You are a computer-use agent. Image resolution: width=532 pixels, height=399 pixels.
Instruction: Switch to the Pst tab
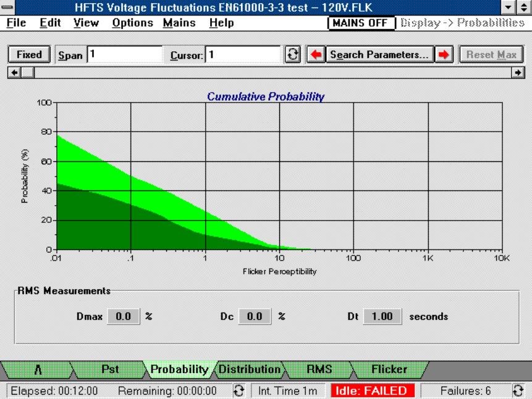pos(109,369)
